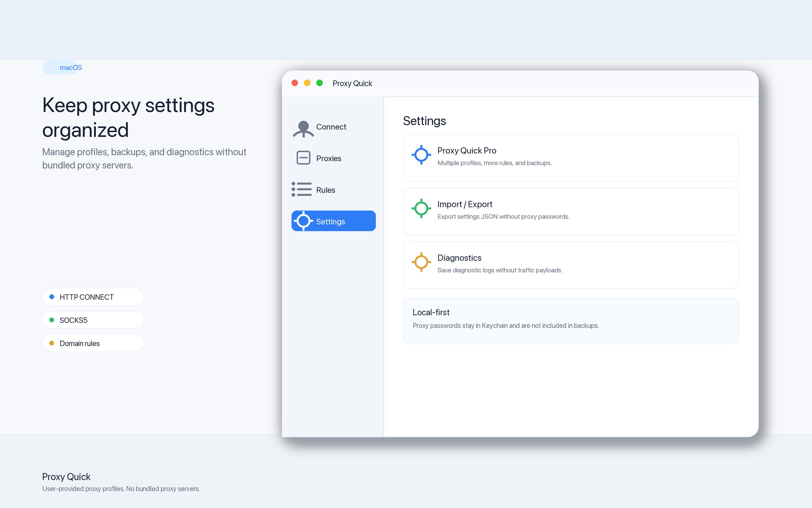Click 'User-provided proxy profiles' footer text
The image size is (812, 508).
pyautogui.click(x=83, y=489)
